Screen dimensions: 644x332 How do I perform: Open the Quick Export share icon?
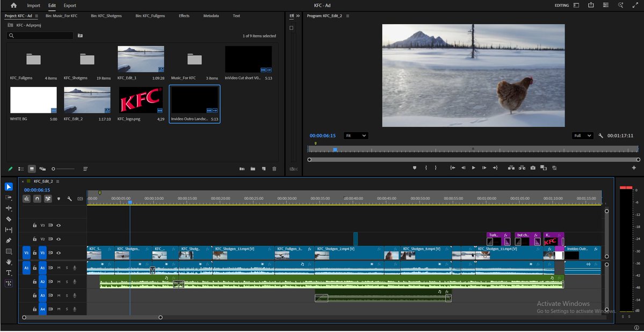591,5
